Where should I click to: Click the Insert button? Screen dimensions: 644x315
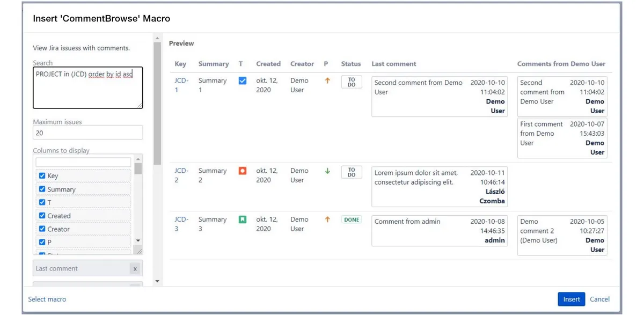[x=572, y=299]
